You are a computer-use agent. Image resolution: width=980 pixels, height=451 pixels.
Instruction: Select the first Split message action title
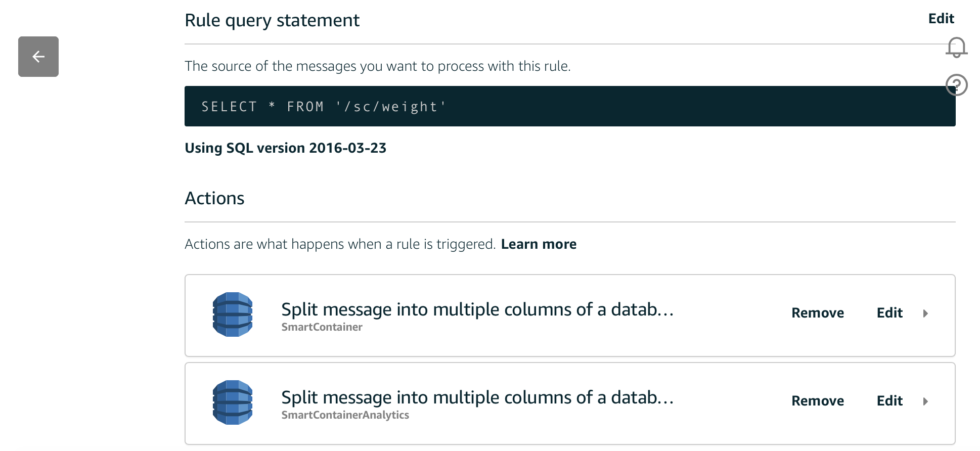[x=477, y=309]
